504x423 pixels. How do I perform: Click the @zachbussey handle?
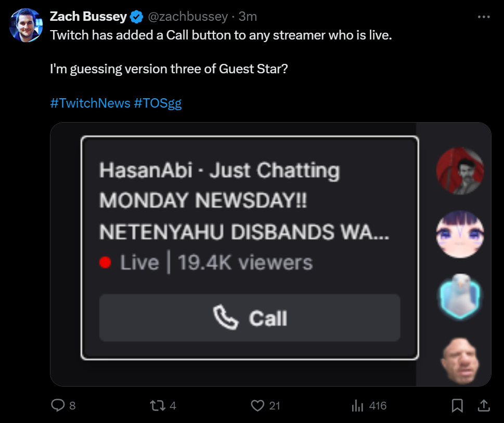pyautogui.click(x=188, y=17)
